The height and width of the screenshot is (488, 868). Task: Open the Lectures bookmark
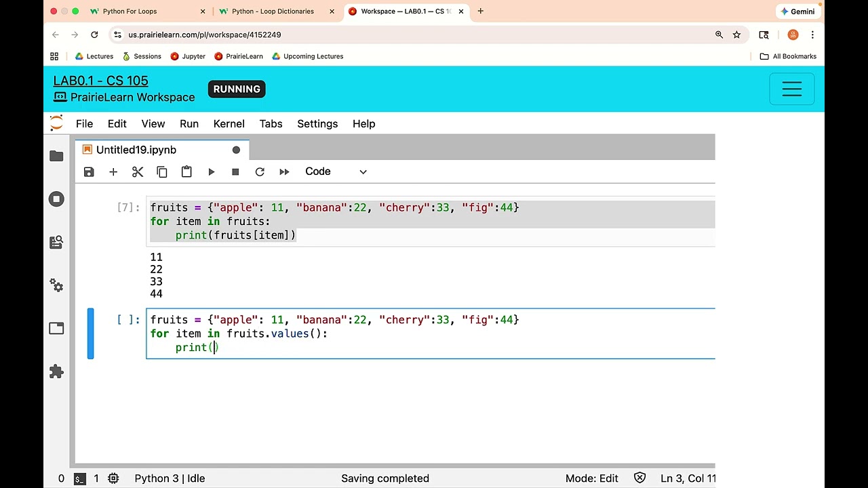pos(94,56)
